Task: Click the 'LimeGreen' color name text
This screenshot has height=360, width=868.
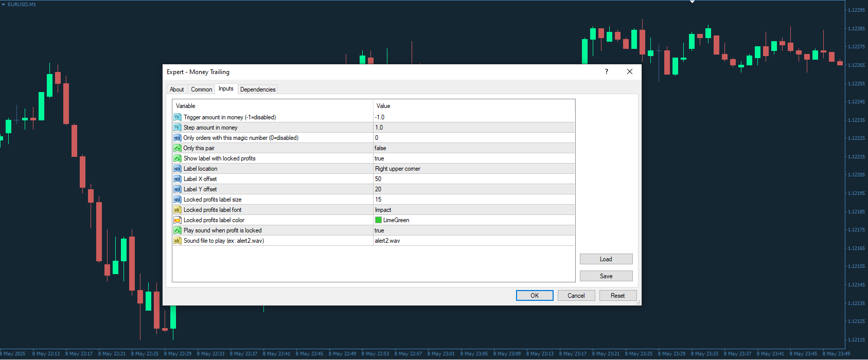Action: (x=396, y=220)
